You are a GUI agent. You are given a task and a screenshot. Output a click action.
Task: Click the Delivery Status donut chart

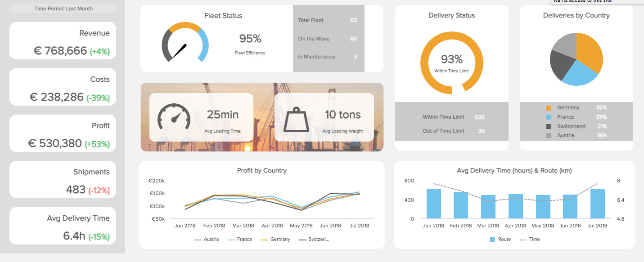point(452,62)
